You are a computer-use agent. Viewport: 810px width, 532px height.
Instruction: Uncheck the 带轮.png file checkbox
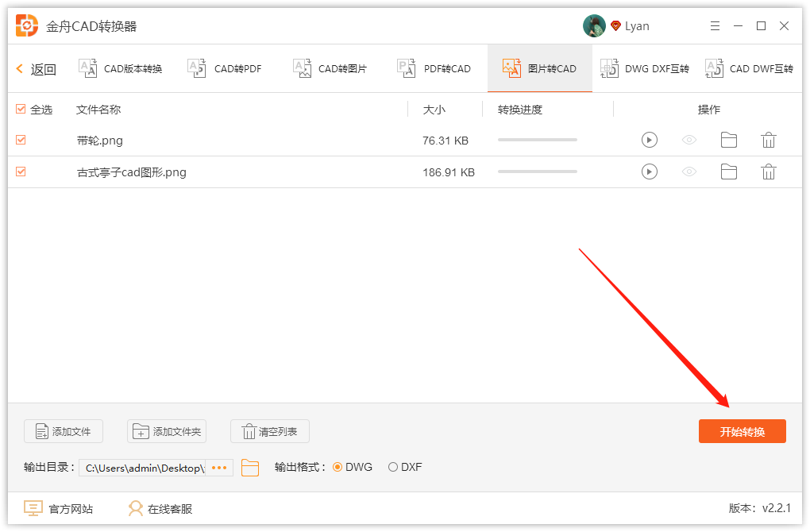(x=20, y=139)
